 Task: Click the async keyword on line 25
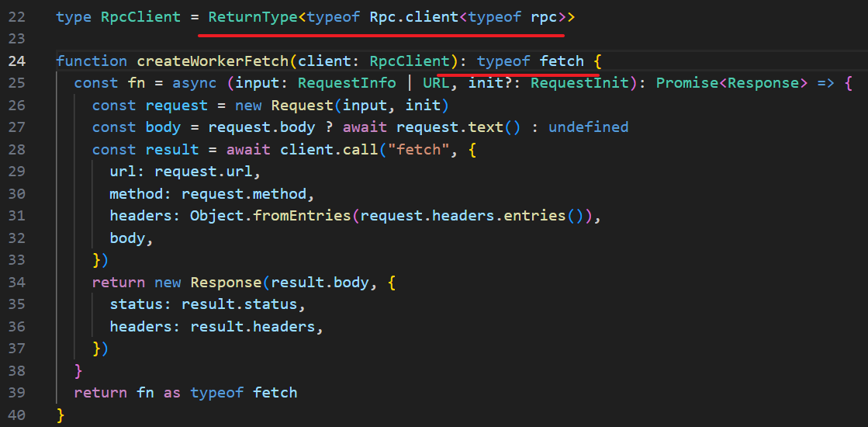click(x=195, y=84)
